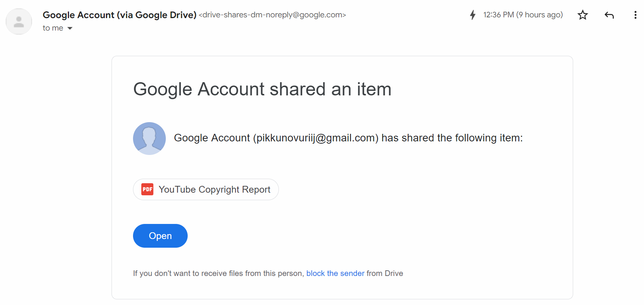Viewport: 644px width, 305px height.
Task: Star this email message
Action: 583,15
